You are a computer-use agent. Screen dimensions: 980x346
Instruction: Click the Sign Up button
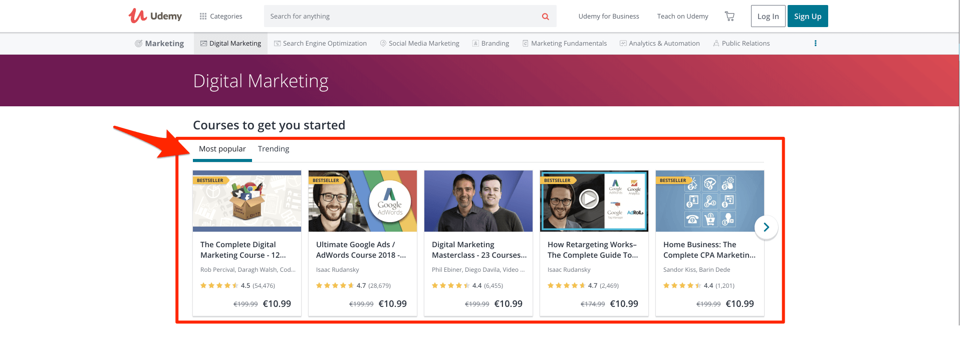[808, 16]
